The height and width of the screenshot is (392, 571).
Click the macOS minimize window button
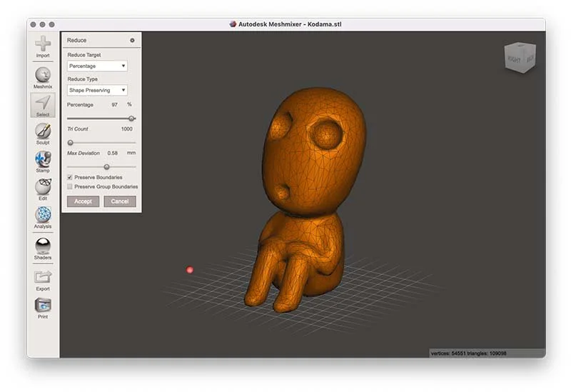42,24
